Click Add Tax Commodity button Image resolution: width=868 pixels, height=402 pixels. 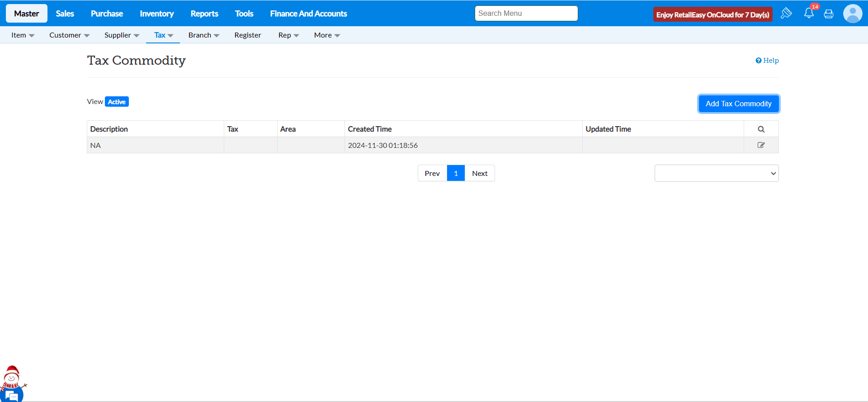739,104
